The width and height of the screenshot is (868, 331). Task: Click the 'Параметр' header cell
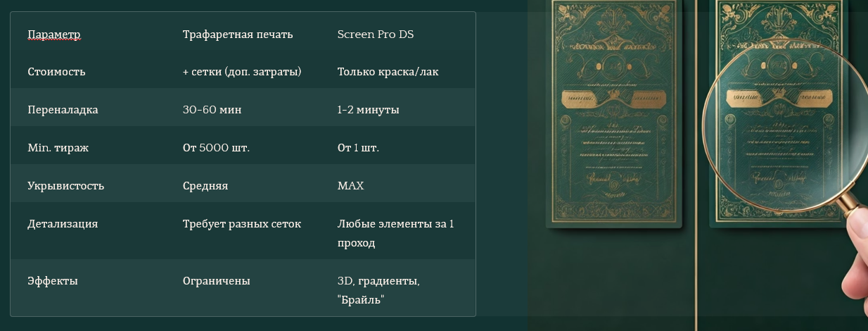[54, 35]
